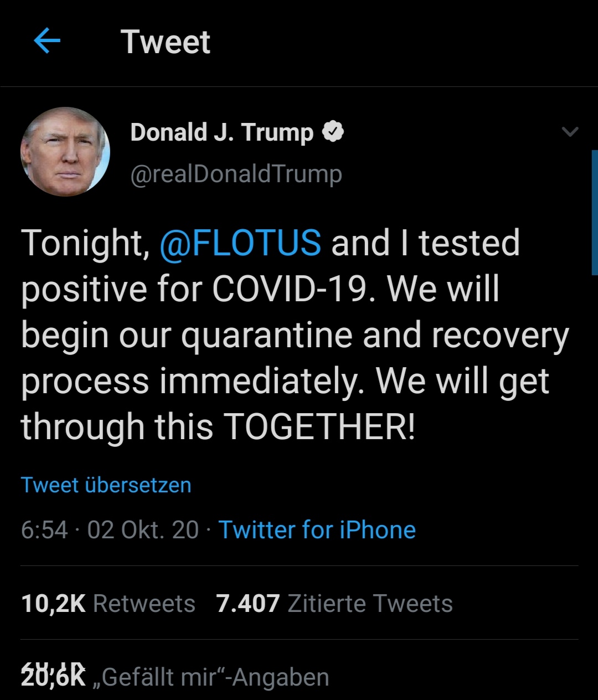Tap the 6:54 post time
The height and width of the screenshot is (700, 598).
pyautogui.click(x=44, y=530)
